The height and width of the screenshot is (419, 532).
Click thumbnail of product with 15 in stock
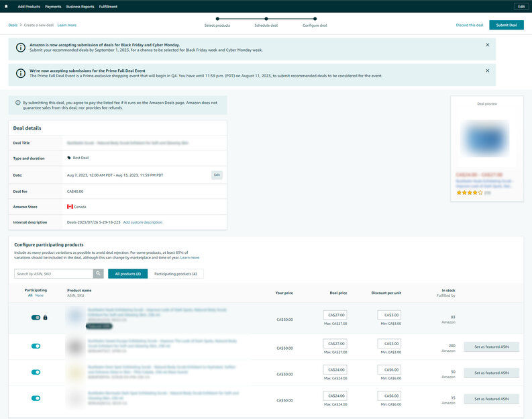click(75, 398)
